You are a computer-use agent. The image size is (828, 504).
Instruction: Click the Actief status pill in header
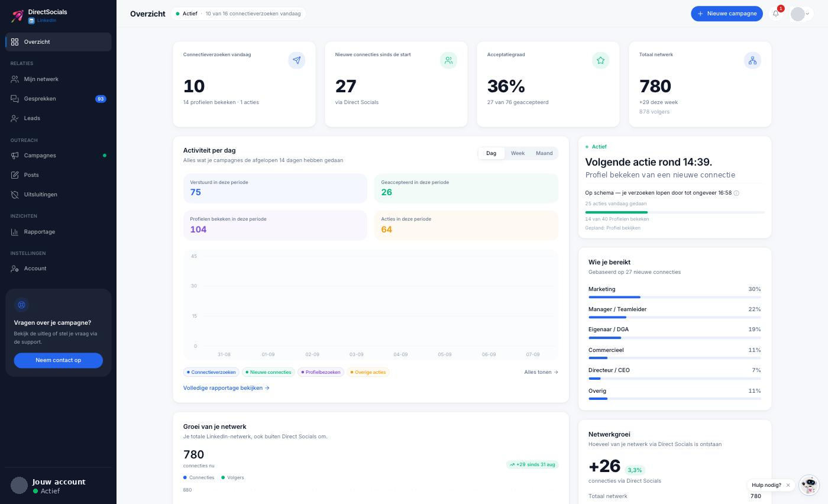(x=238, y=14)
